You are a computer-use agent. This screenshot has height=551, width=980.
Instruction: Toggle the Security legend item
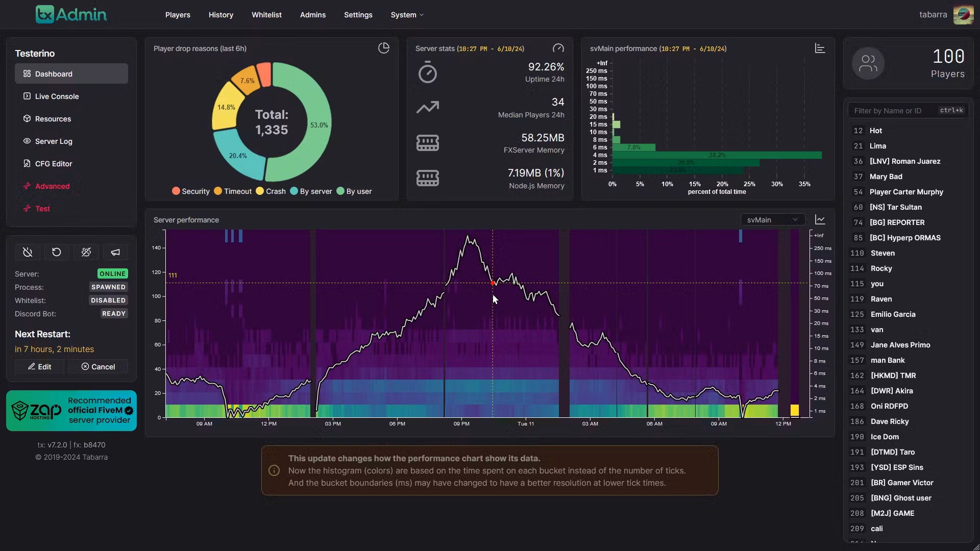point(191,191)
